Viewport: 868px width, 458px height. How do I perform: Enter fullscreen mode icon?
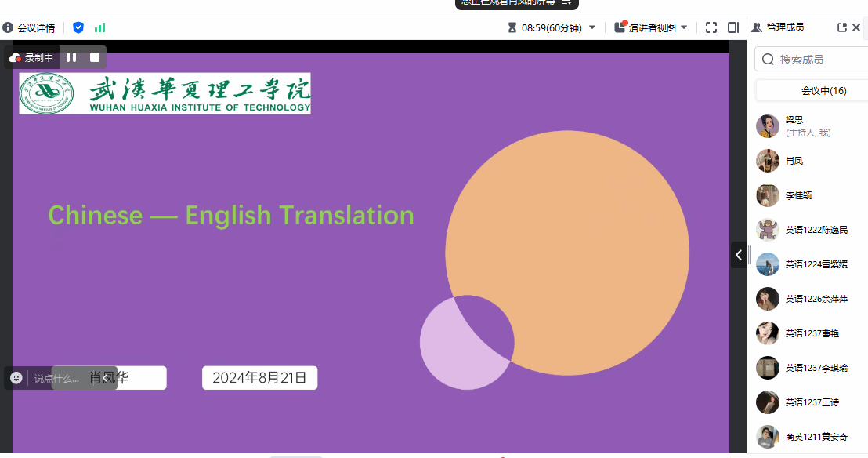[711, 27]
